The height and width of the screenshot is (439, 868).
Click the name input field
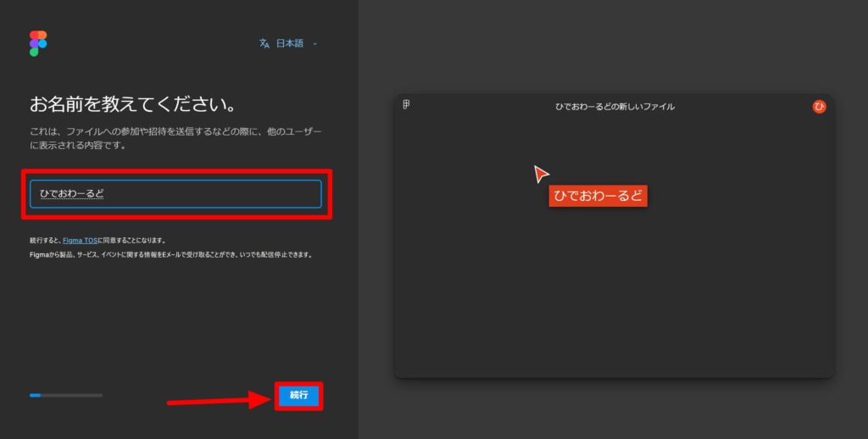coord(175,194)
